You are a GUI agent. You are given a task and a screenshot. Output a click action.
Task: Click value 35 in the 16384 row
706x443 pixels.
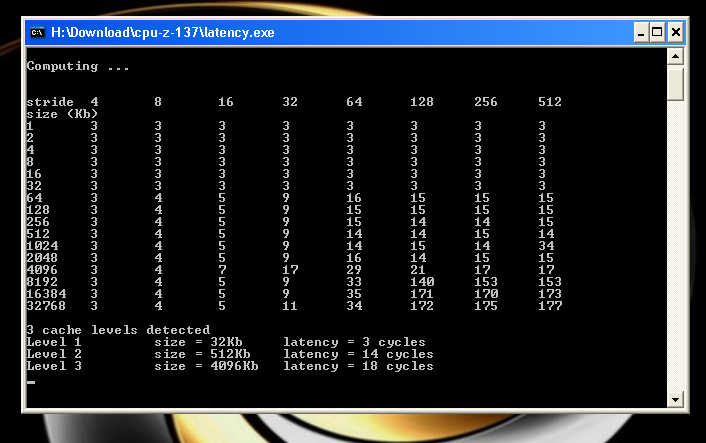[354, 294]
